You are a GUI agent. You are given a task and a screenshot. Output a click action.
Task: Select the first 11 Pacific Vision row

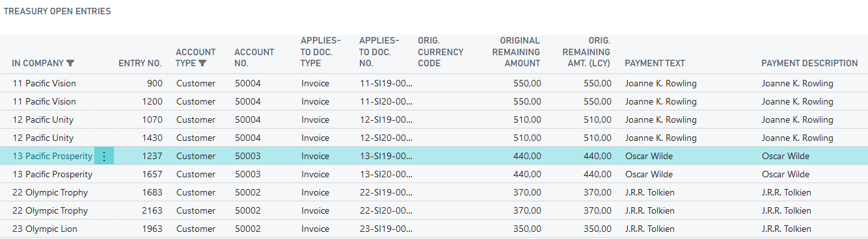[434, 83]
